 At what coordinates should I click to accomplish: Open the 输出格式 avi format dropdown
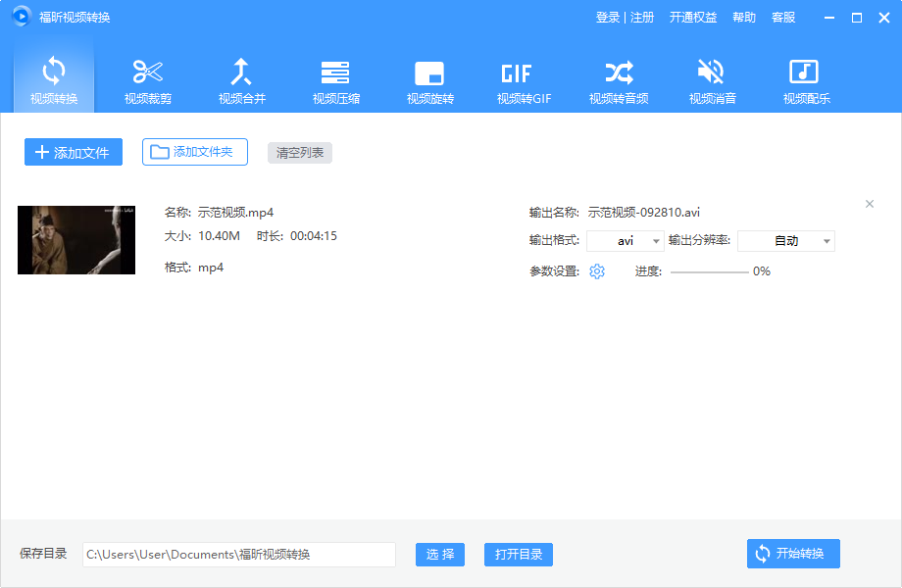click(x=626, y=241)
